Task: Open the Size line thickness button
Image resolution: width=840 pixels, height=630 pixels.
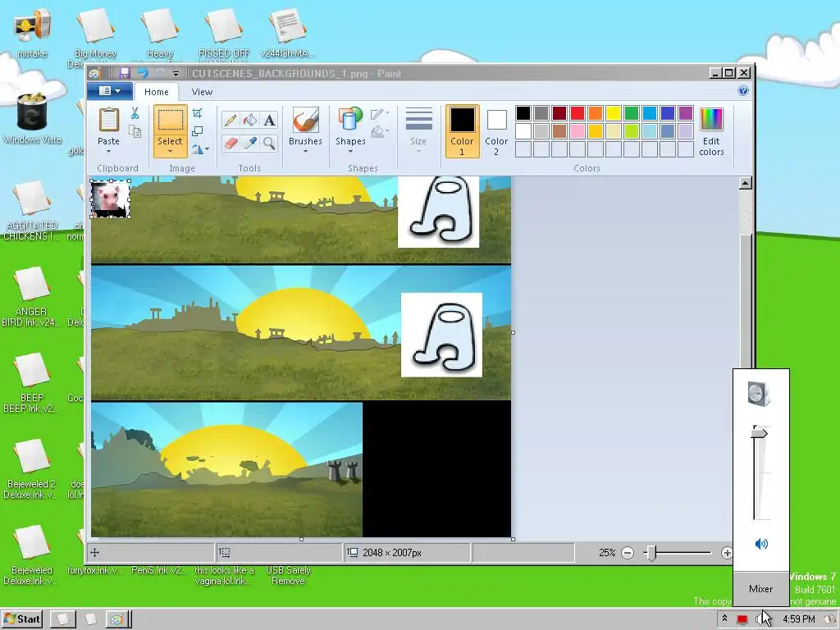Action: [418, 130]
